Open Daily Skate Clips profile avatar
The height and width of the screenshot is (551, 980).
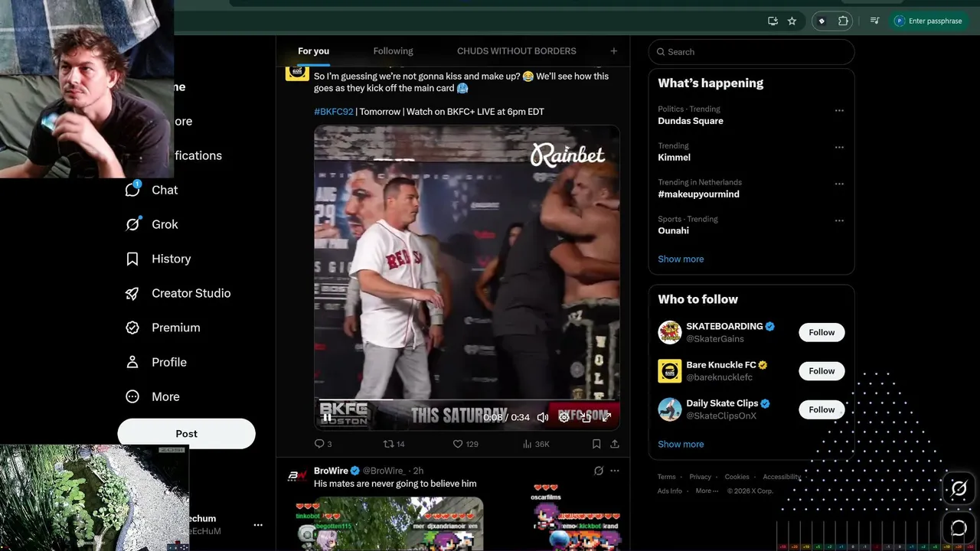click(670, 409)
